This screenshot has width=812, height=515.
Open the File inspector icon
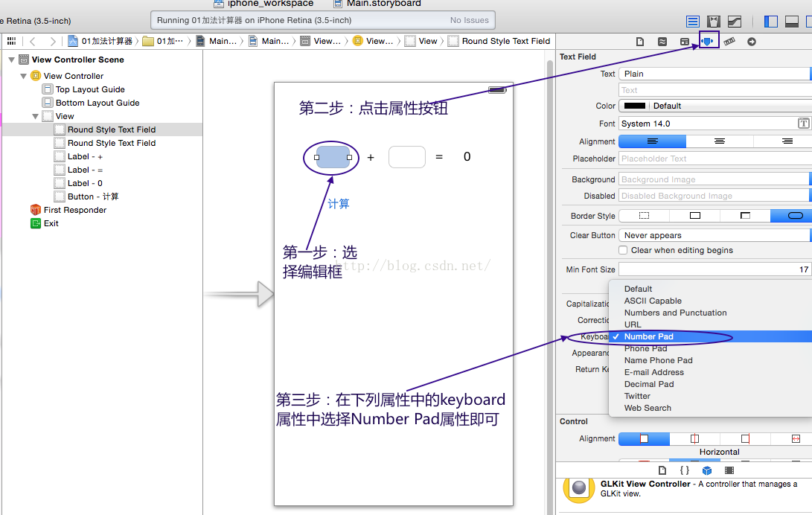click(640, 42)
